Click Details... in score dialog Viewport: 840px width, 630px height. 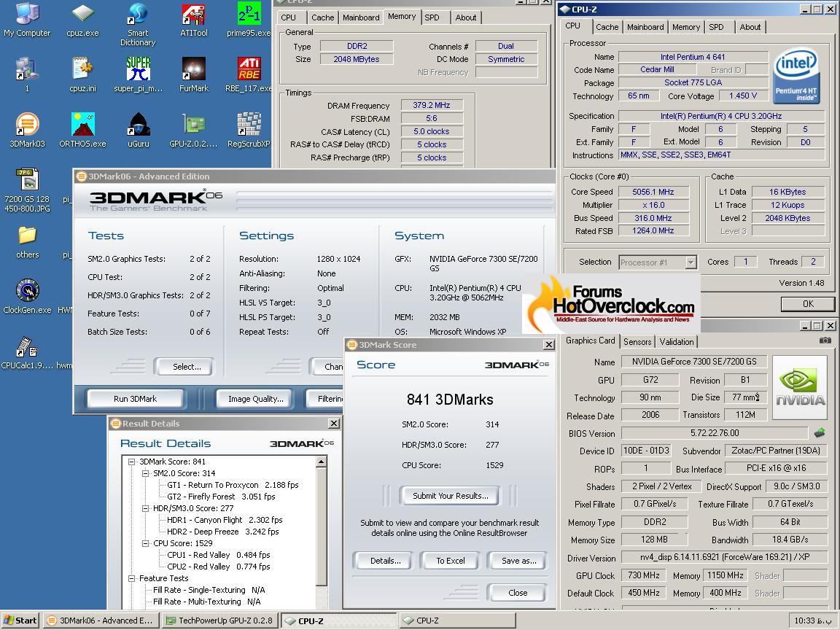[x=385, y=560]
